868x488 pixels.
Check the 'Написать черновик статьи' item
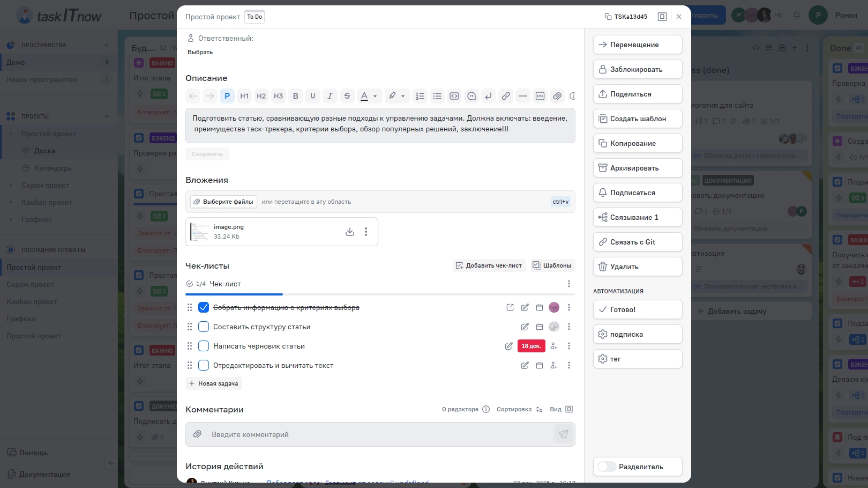pyautogui.click(x=204, y=346)
